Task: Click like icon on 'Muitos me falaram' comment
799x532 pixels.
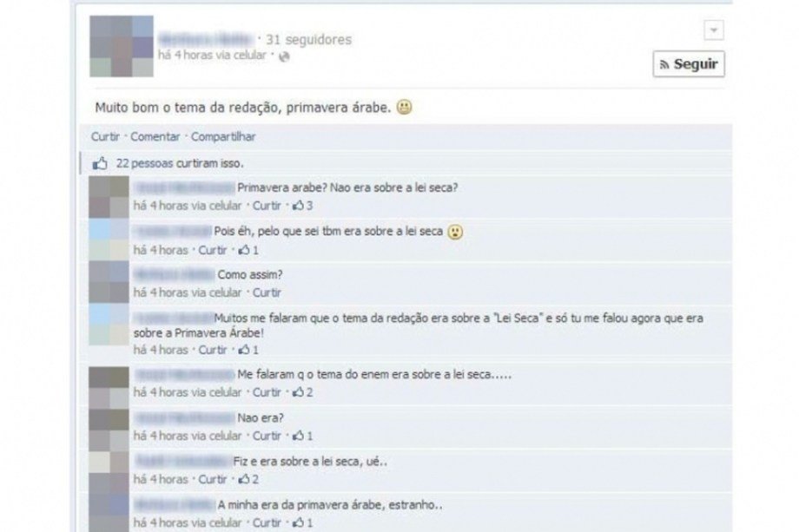Action: point(244,350)
